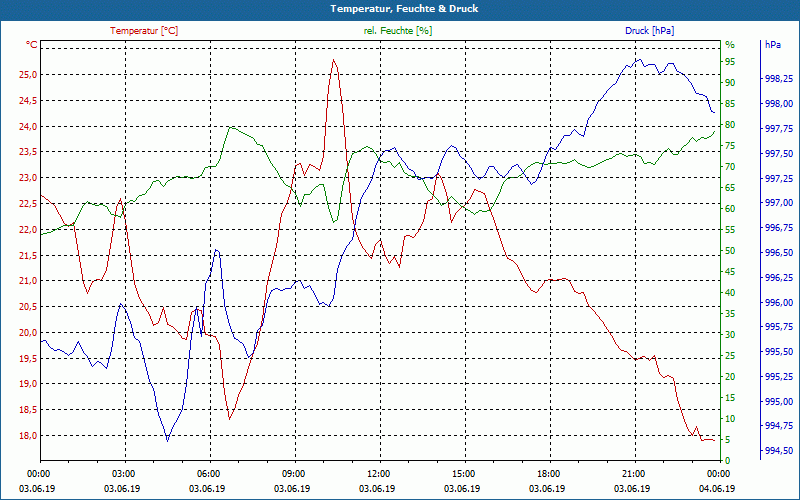Click the 997,50 pressure axis value

point(779,154)
